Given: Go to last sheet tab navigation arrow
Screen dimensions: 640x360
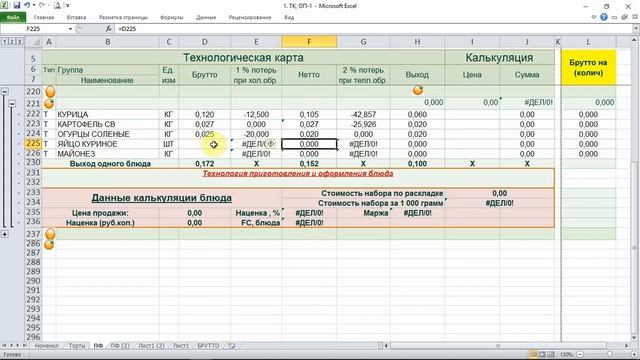Looking at the screenshot, I should (x=24, y=346).
